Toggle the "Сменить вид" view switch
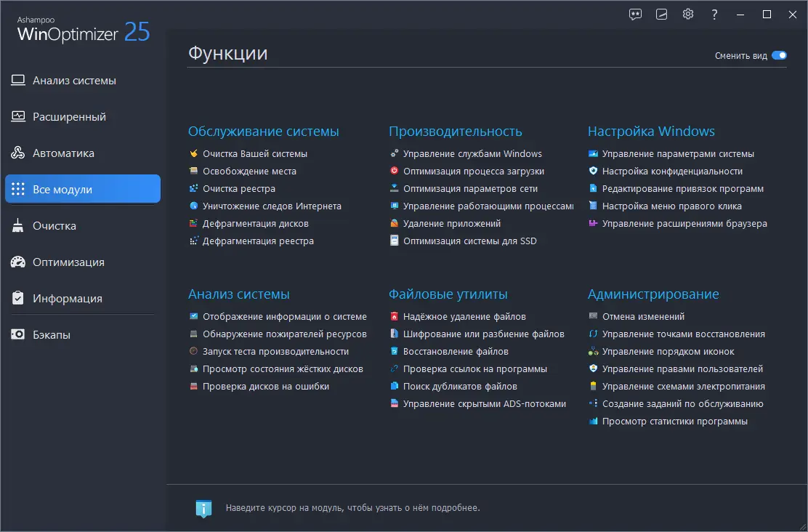This screenshot has height=532, width=808. pos(777,55)
